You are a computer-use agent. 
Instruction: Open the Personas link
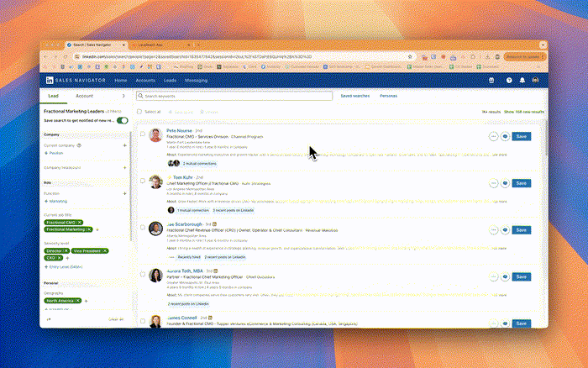click(388, 96)
